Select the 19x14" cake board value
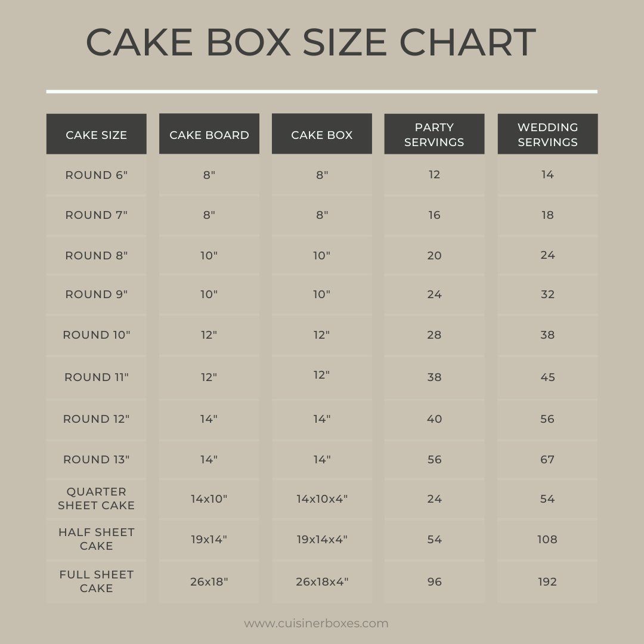Image resolution: width=644 pixels, height=644 pixels. [209, 539]
